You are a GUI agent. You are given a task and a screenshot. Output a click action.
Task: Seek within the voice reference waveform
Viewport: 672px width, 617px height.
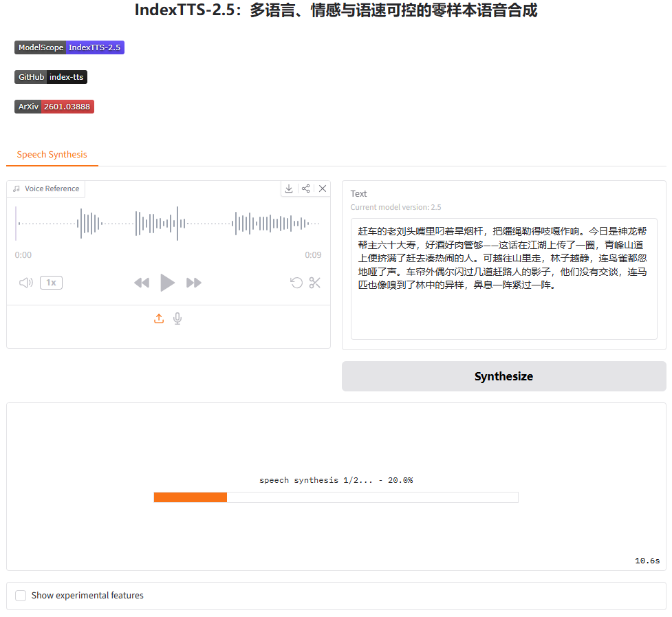pyautogui.click(x=169, y=224)
